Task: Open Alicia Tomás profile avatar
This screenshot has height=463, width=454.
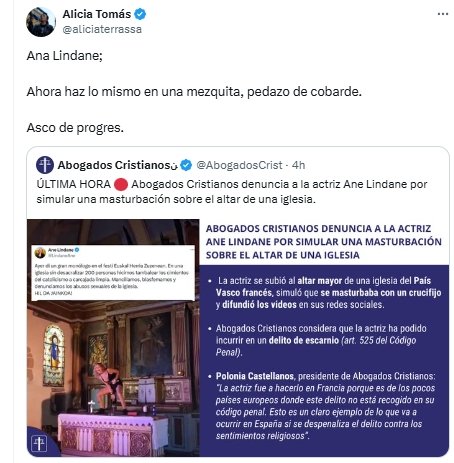Action: pyautogui.click(x=41, y=22)
